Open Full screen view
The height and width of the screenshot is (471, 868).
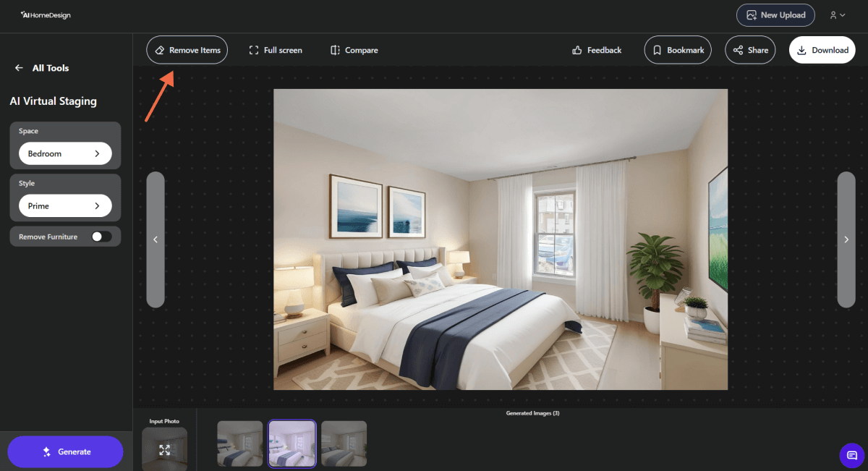[x=275, y=50]
